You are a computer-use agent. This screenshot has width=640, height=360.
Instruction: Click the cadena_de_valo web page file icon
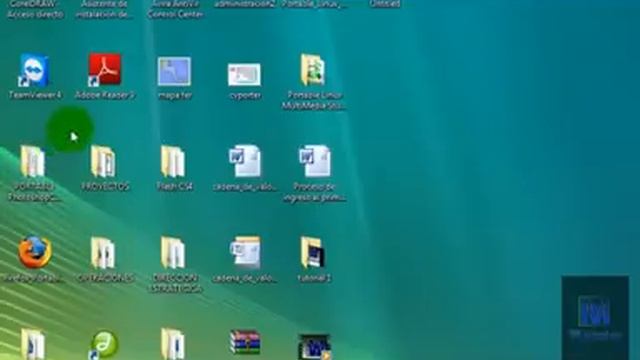point(244,252)
